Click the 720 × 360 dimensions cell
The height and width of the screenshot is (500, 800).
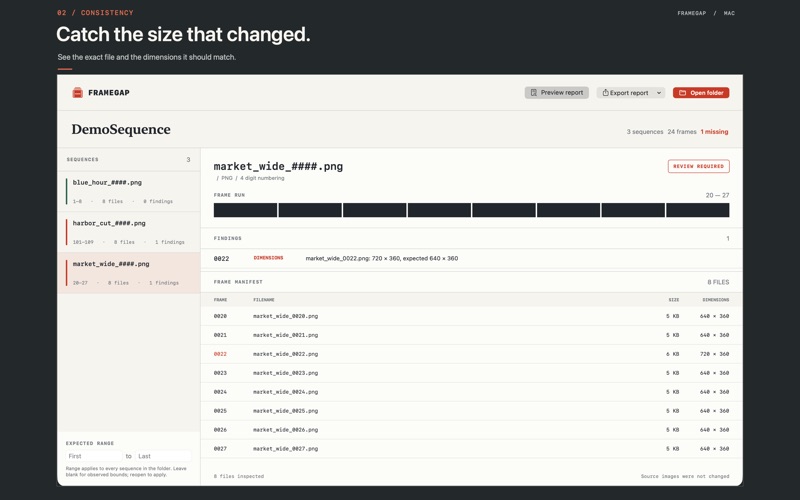714,354
